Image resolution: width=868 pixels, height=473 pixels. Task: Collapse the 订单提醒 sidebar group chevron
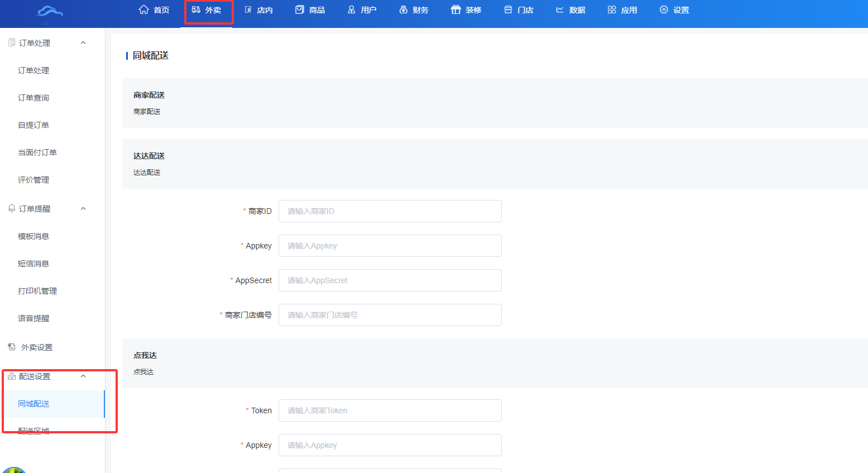pos(83,208)
